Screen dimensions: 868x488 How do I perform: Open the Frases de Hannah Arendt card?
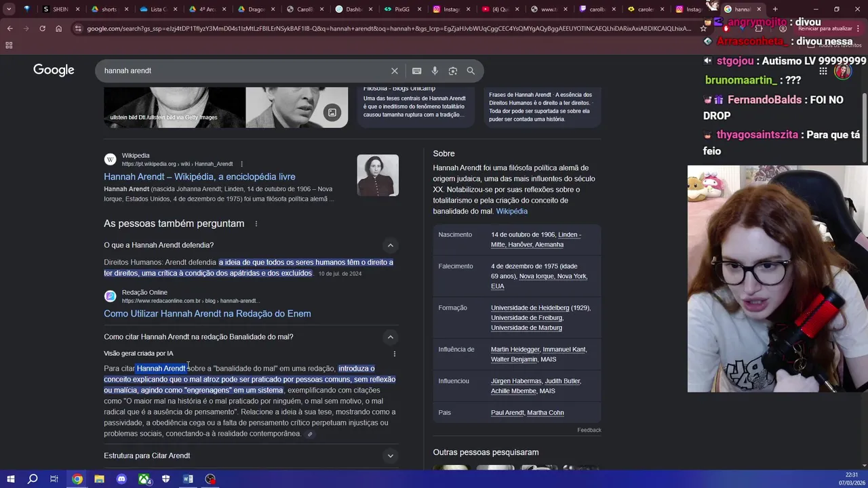[542, 106]
